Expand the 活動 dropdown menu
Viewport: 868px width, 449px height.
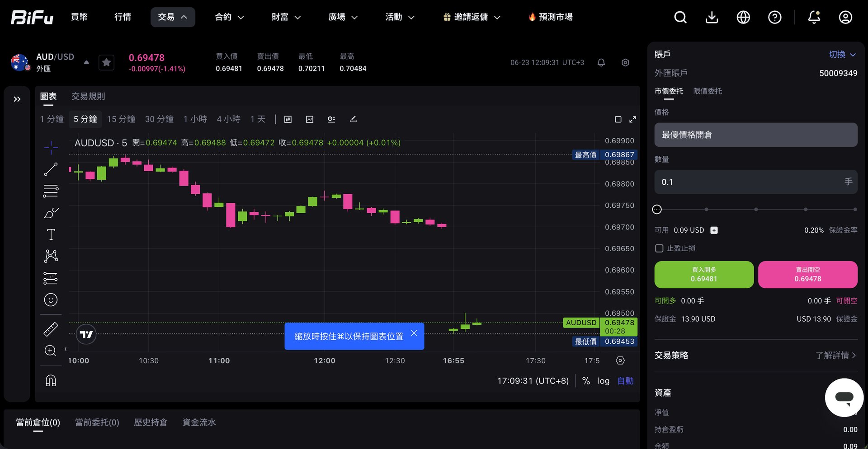pos(400,17)
